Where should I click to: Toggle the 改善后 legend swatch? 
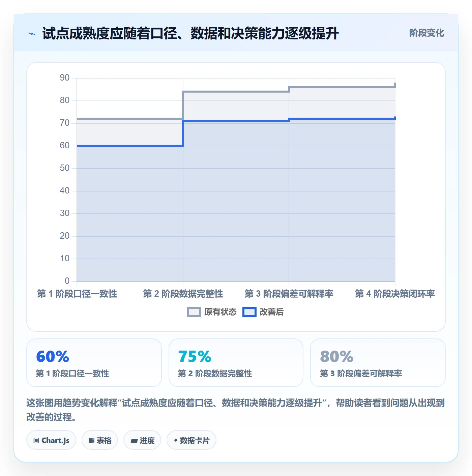(249, 312)
